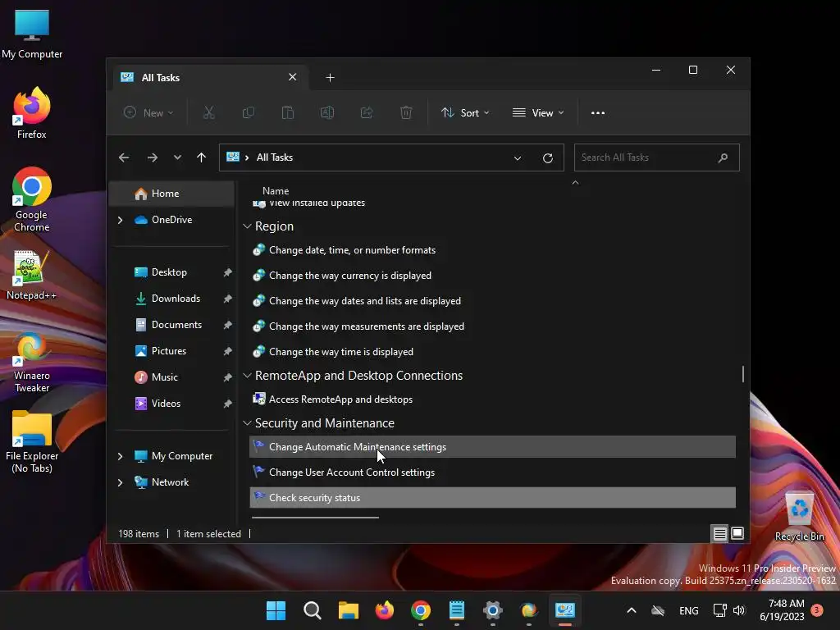840x630 pixels.
Task: Open the View dropdown
Action: tap(538, 113)
